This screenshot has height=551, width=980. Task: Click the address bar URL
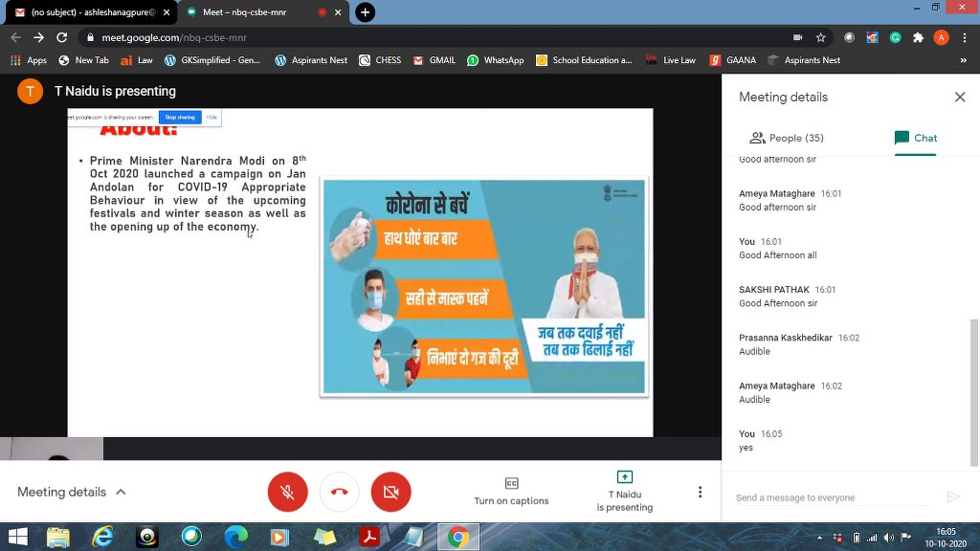pos(174,37)
